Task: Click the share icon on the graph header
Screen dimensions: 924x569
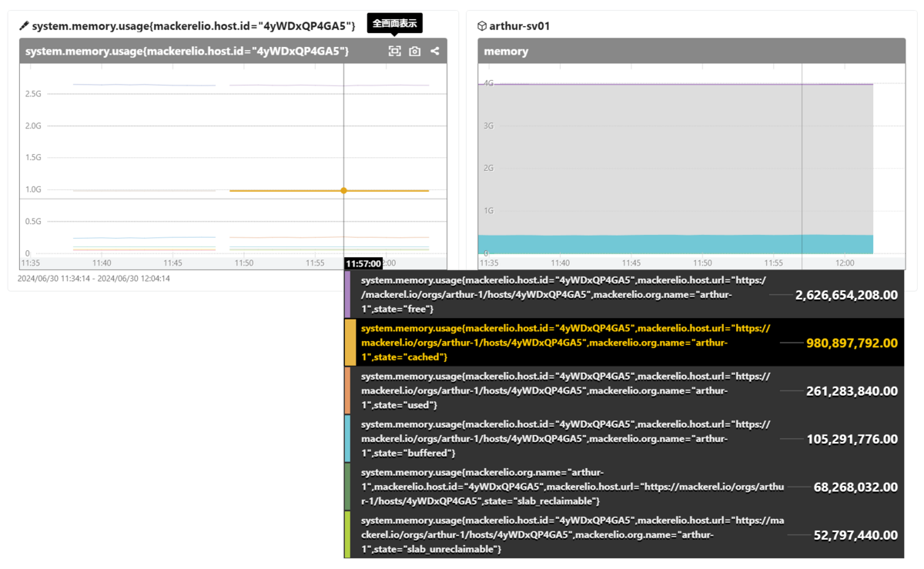Action: 435,51
